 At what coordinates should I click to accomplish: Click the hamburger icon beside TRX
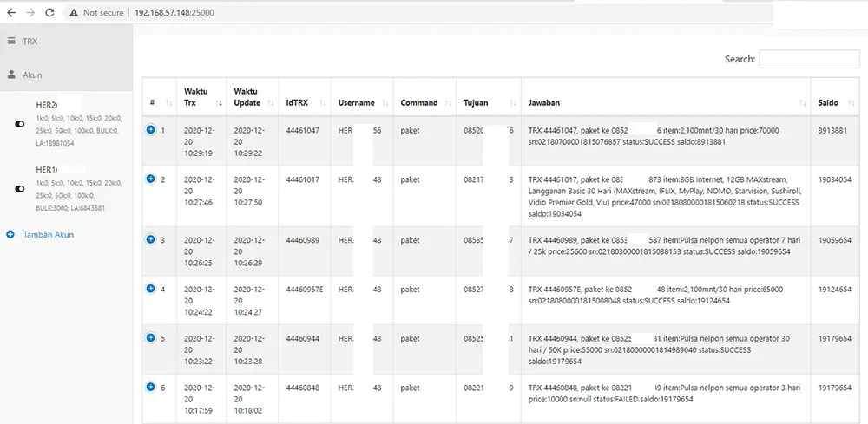click(11, 41)
